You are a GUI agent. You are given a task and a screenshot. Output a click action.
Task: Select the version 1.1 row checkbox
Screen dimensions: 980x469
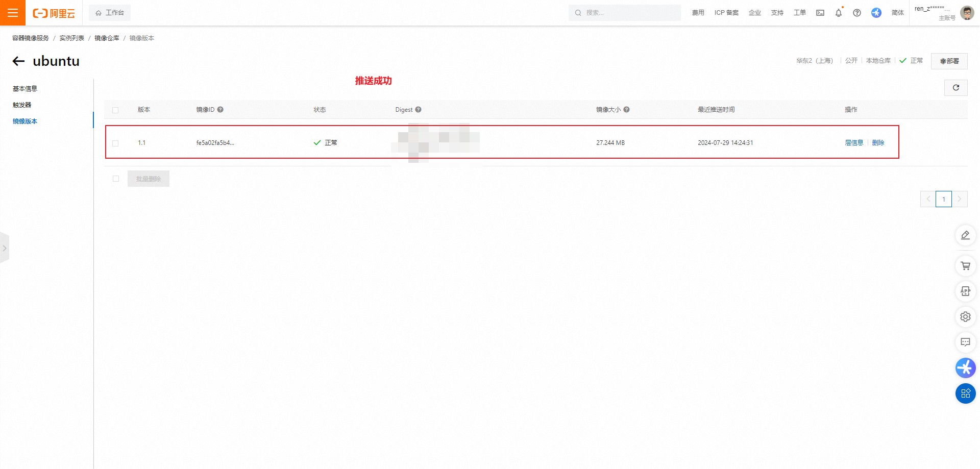[x=115, y=143]
